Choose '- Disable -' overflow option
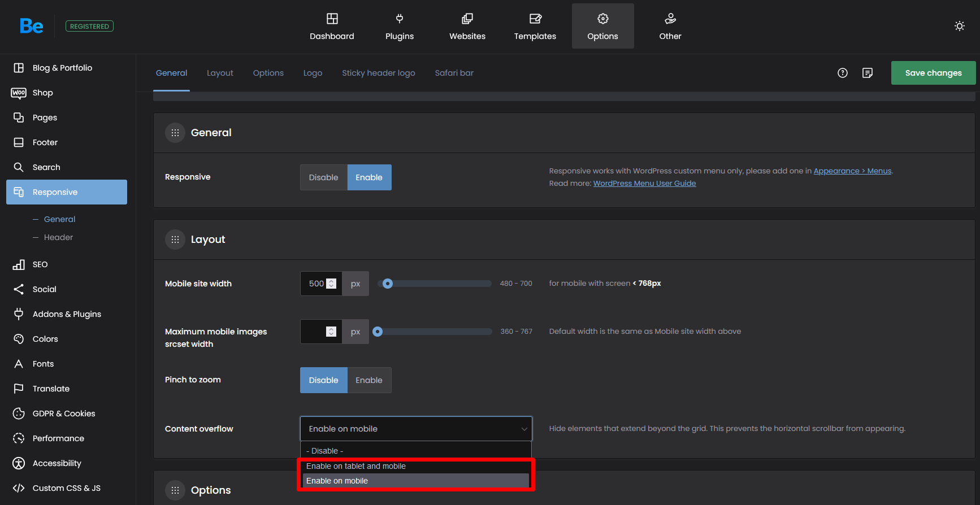 click(416, 451)
